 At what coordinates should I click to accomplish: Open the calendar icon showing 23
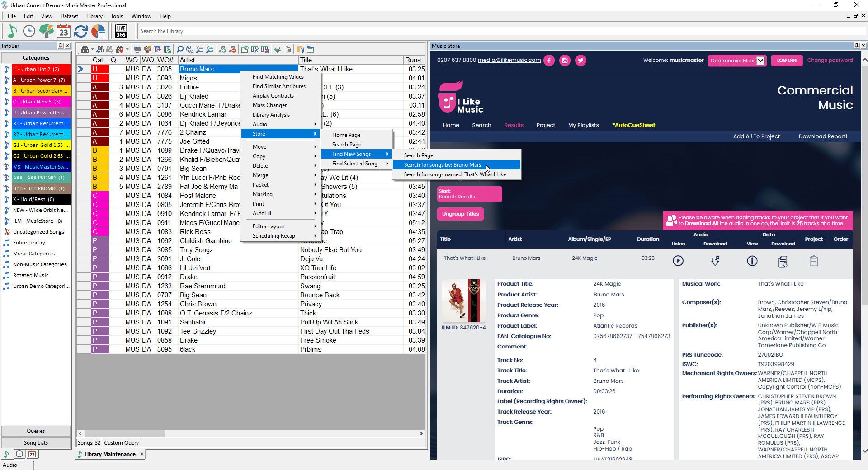tap(64, 31)
